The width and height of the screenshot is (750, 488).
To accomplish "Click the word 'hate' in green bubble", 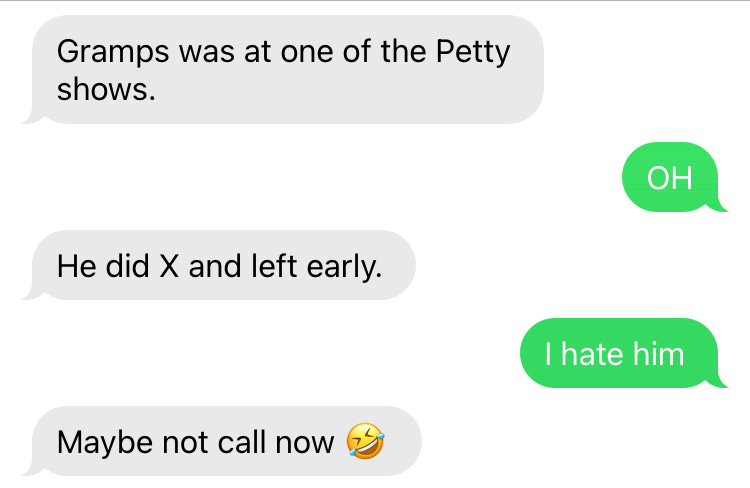I will click(x=592, y=354).
